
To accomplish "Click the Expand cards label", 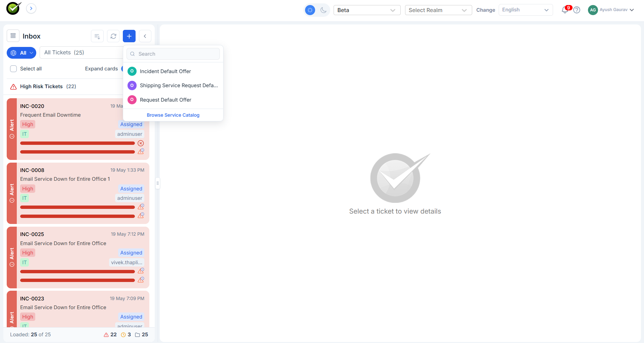I will tap(101, 69).
